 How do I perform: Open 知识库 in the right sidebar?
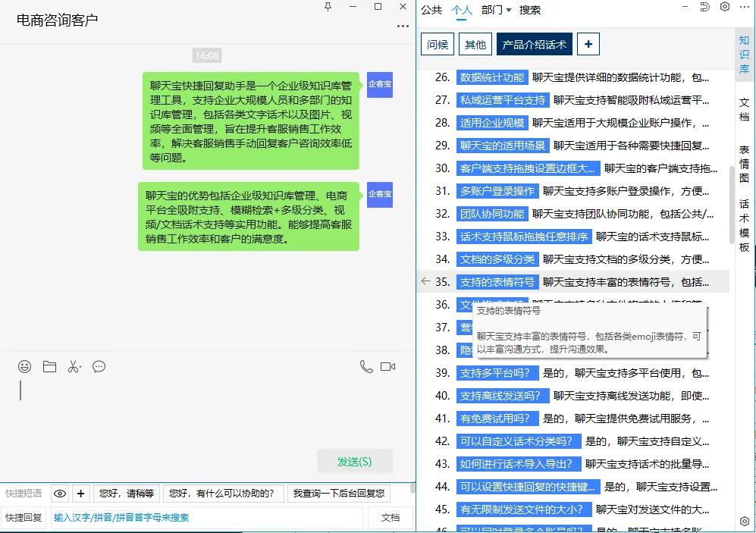pyautogui.click(x=745, y=55)
